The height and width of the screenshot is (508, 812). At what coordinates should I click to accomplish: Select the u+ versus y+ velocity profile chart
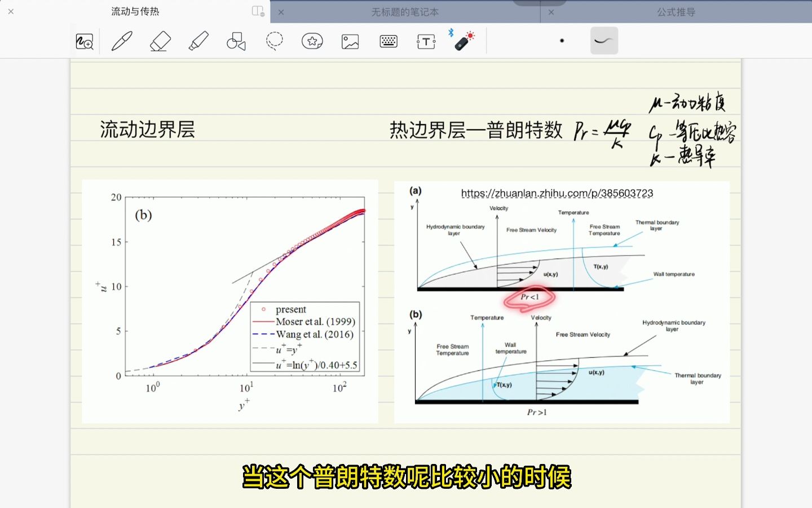click(x=230, y=301)
